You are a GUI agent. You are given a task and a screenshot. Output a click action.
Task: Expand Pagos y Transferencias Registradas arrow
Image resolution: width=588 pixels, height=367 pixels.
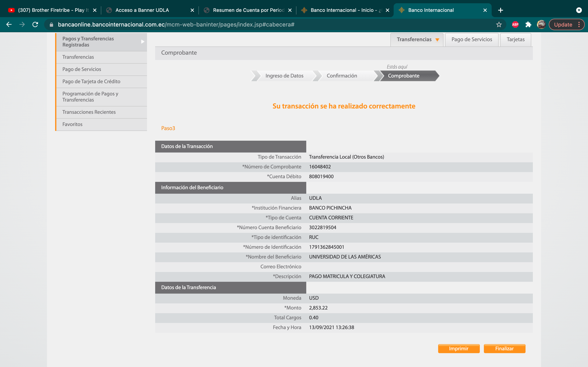tap(143, 42)
